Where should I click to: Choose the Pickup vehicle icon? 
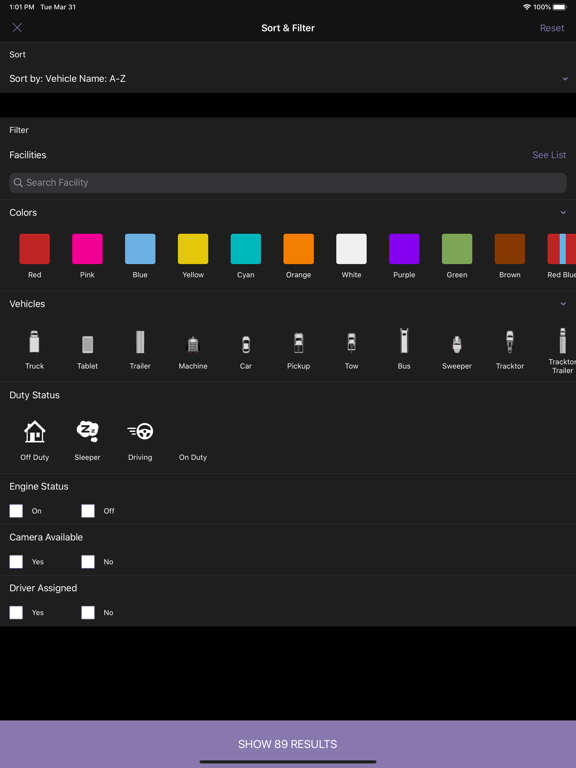298,342
